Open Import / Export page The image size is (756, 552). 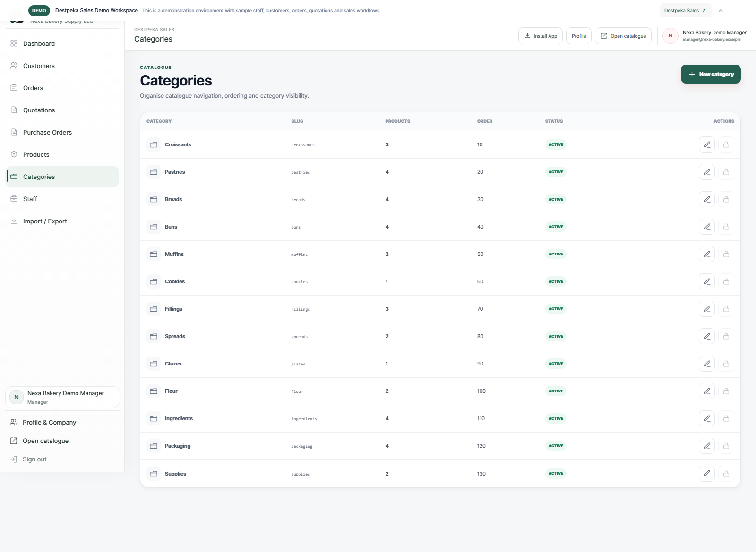point(62,221)
